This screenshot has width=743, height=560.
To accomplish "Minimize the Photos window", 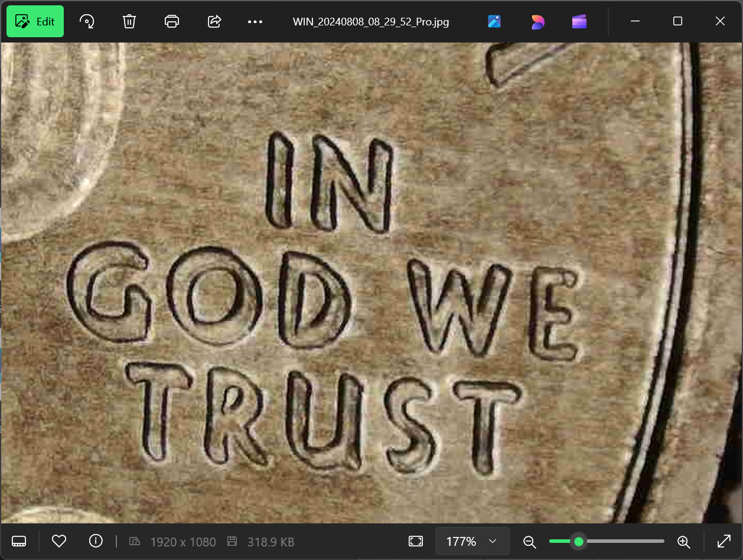I will click(636, 21).
